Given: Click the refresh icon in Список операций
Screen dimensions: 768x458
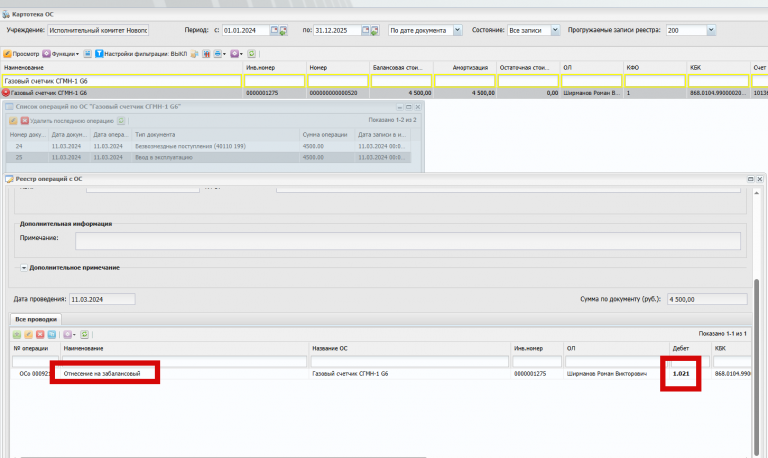Looking at the screenshot, I should coord(121,121).
